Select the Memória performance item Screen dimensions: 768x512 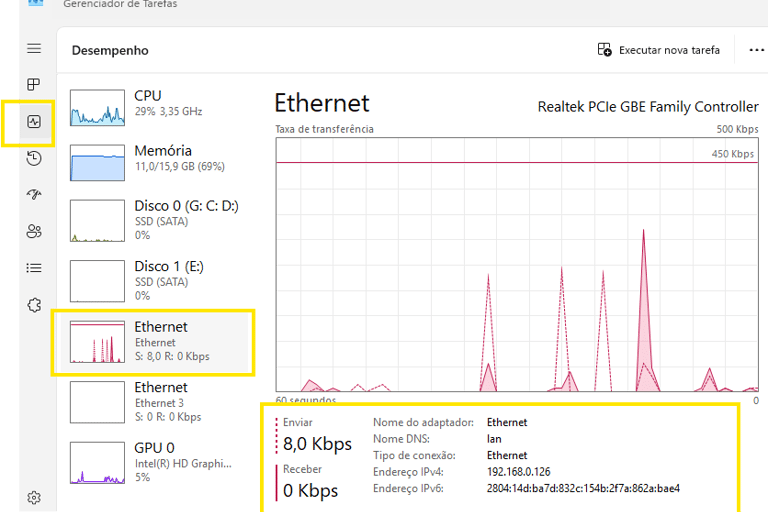pyautogui.click(x=155, y=160)
